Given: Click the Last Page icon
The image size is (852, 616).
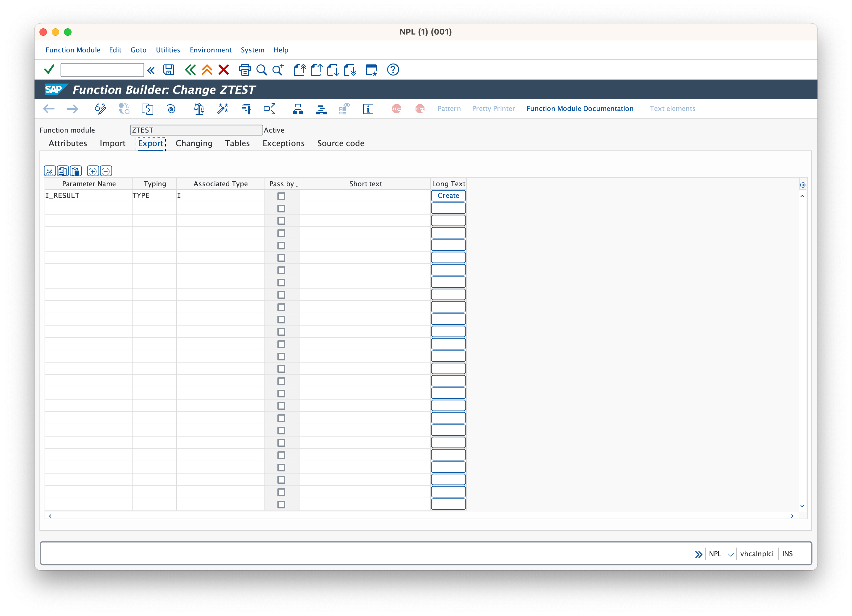Looking at the screenshot, I should [350, 70].
